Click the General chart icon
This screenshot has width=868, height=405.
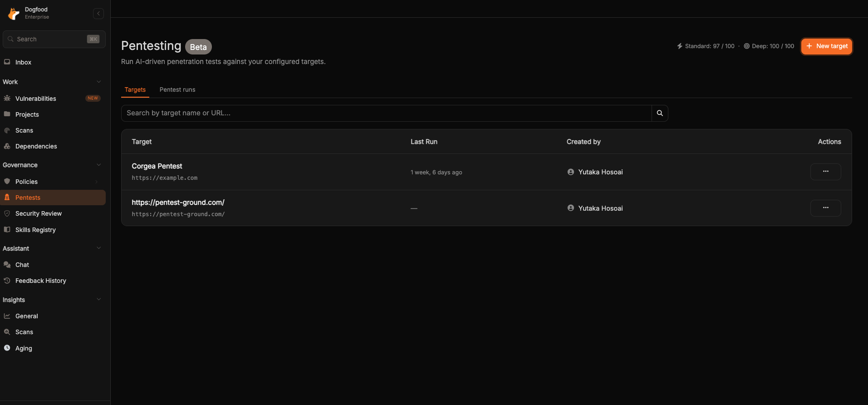pos(7,316)
